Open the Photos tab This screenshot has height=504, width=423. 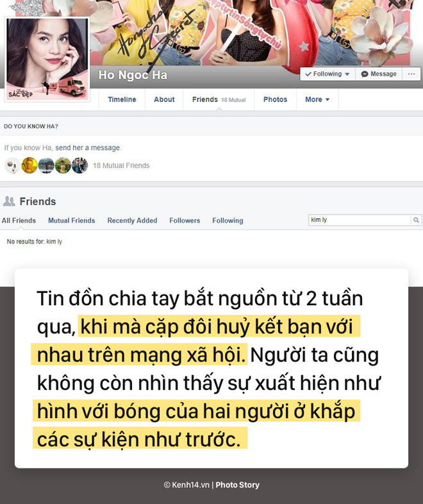click(x=275, y=99)
